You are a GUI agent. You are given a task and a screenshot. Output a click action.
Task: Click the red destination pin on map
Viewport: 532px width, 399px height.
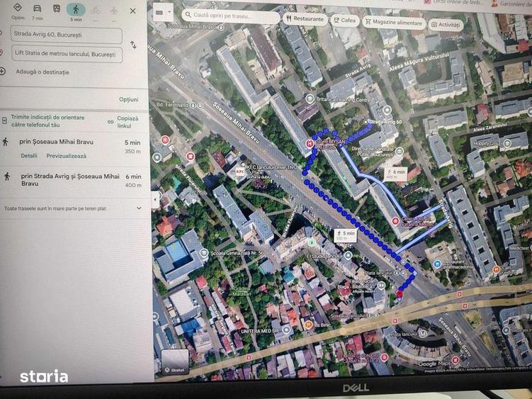click(400, 294)
